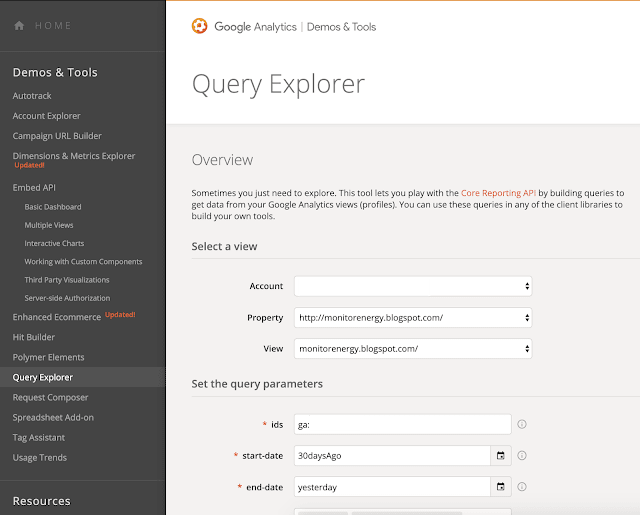Screen dimensions: 640x515
Task: Follow the Core Reporting API link
Action: (x=498, y=193)
